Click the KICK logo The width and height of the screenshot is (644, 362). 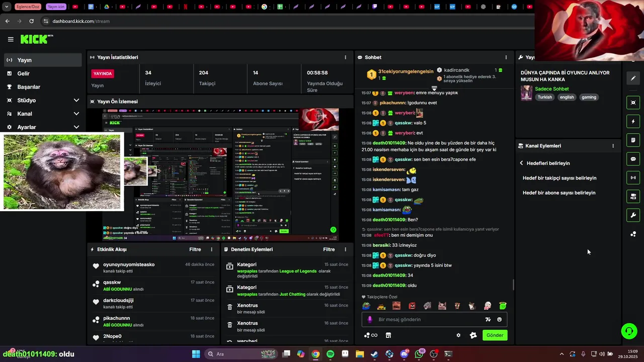point(37,39)
